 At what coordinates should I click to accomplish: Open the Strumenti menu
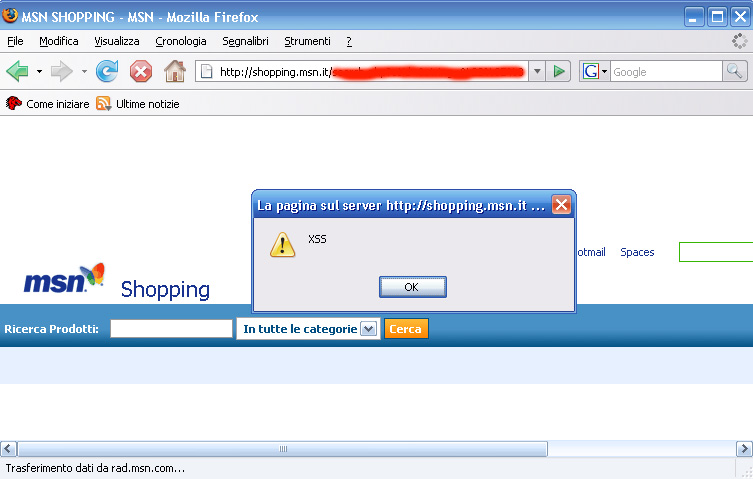click(x=307, y=41)
